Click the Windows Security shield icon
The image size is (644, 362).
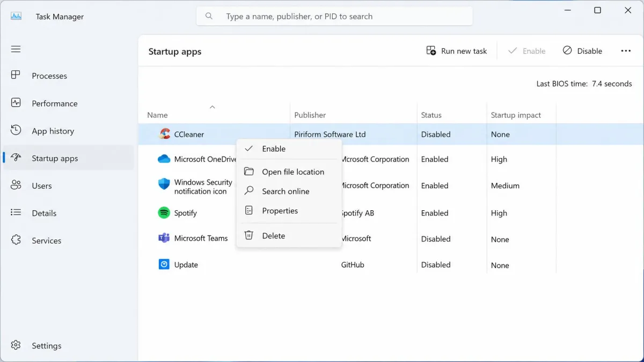click(x=164, y=184)
